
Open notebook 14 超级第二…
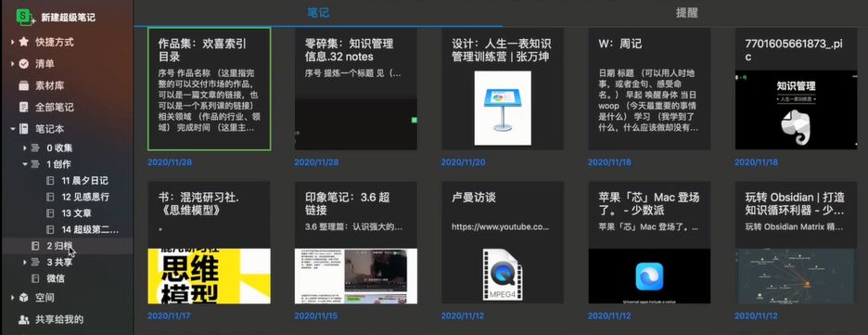90,229
